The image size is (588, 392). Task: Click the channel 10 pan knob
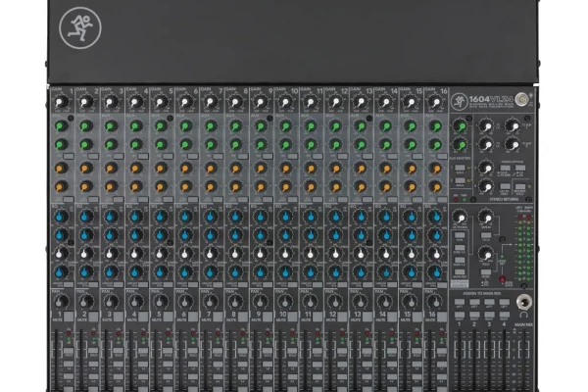click(285, 302)
